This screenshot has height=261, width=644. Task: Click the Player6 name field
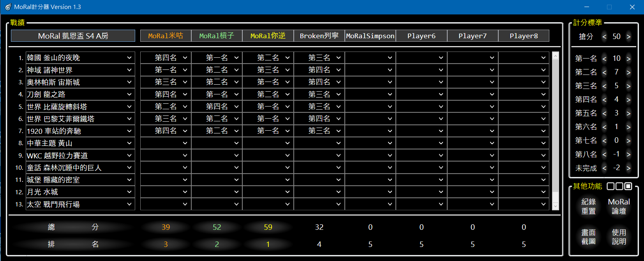pos(422,36)
